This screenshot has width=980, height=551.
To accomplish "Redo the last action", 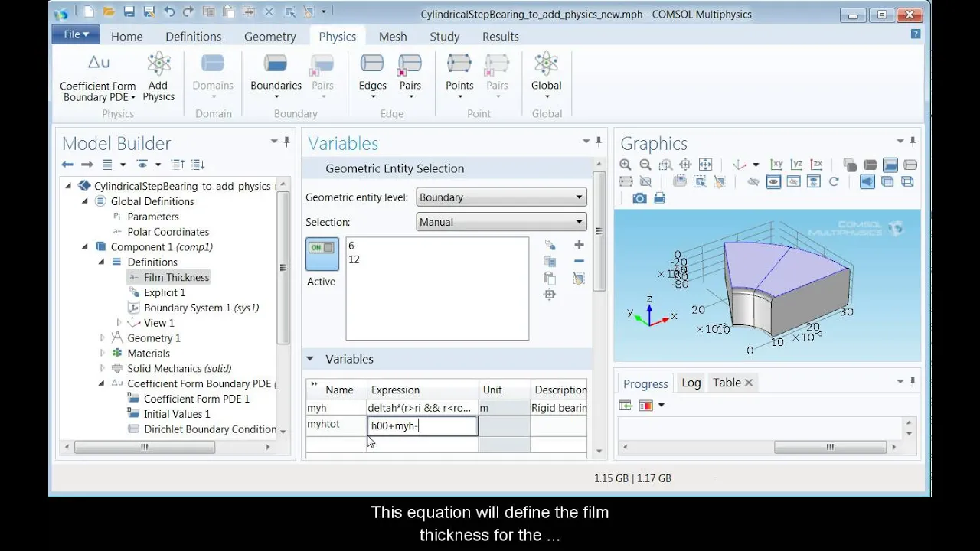I will tap(189, 12).
